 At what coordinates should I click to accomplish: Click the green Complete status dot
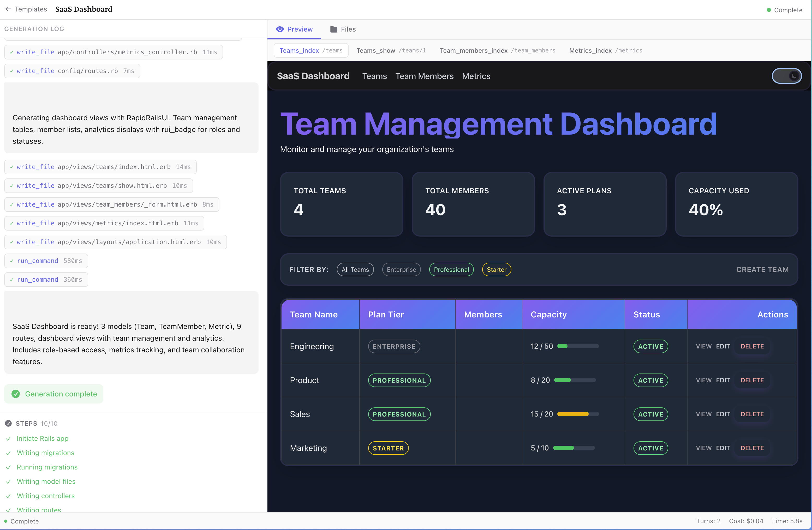[768, 10]
